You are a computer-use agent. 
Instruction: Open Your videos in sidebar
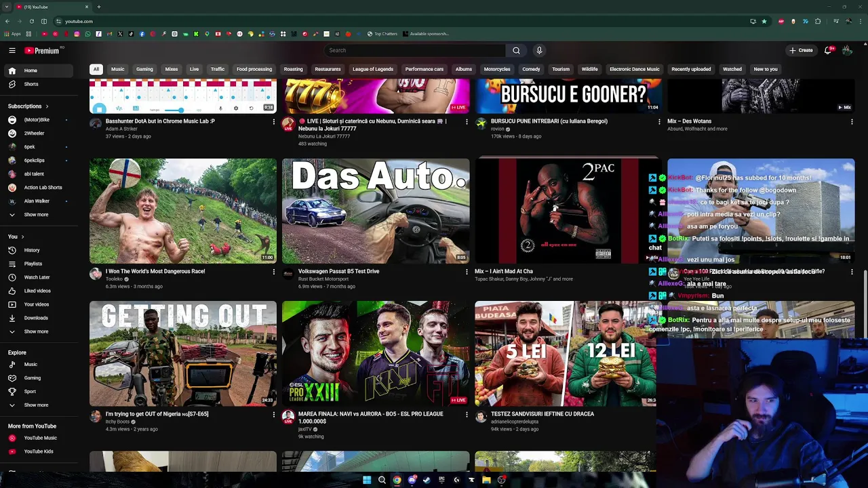[37, 304]
